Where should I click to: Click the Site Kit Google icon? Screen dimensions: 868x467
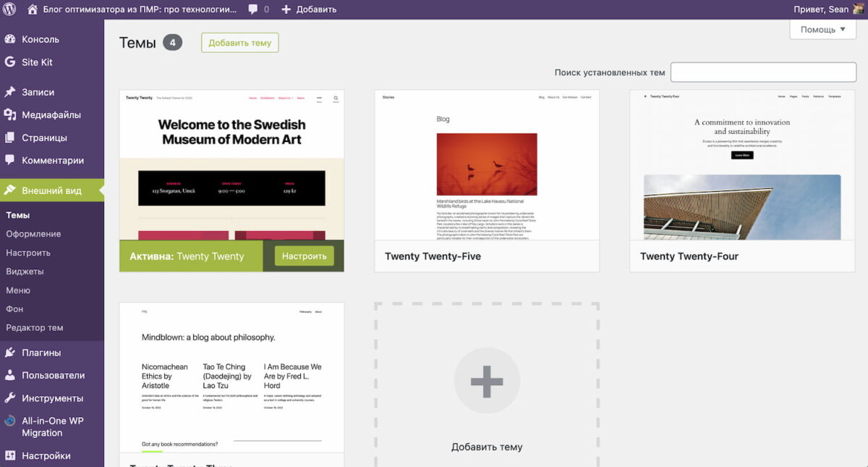(10, 62)
